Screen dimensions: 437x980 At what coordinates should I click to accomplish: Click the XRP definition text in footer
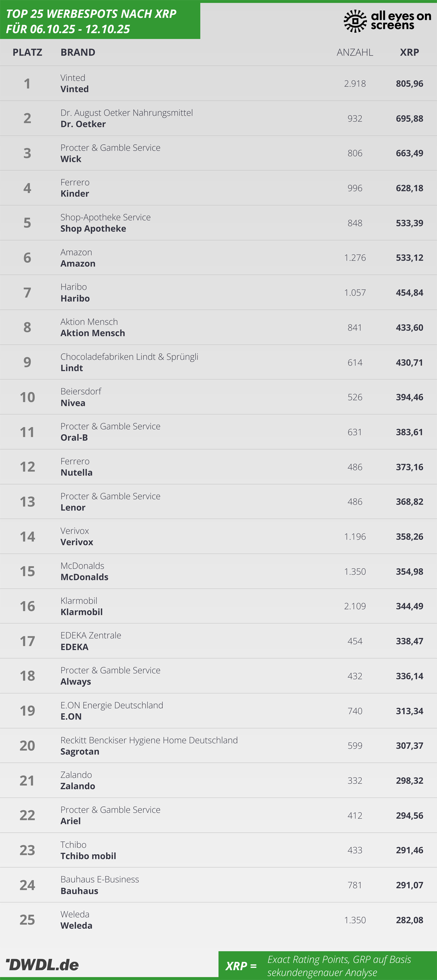click(339, 965)
